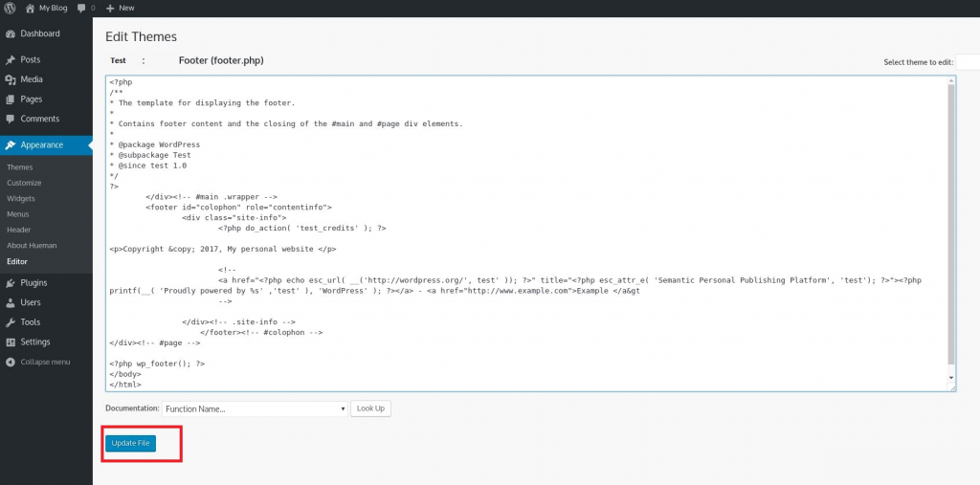Click the editor resize grip corner
Image resolution: width=980 pixels, height=485 pixels.
pos(952,387)
